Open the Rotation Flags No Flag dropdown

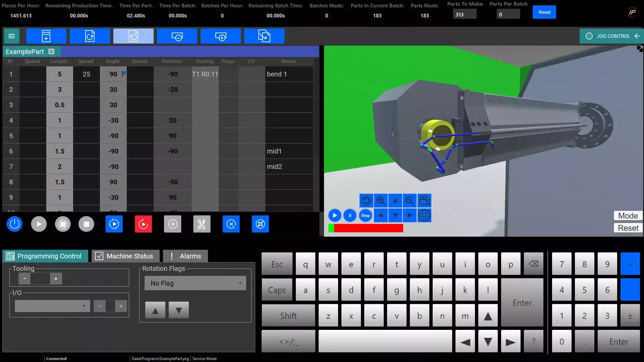click(195, 283)
